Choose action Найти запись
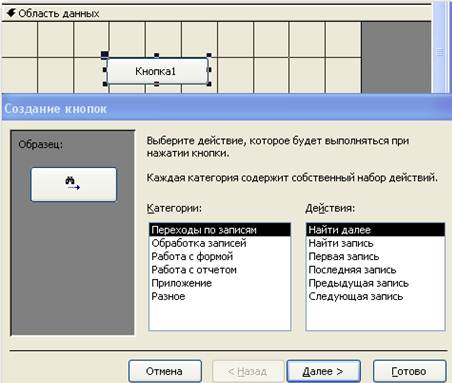 [375, 243]
